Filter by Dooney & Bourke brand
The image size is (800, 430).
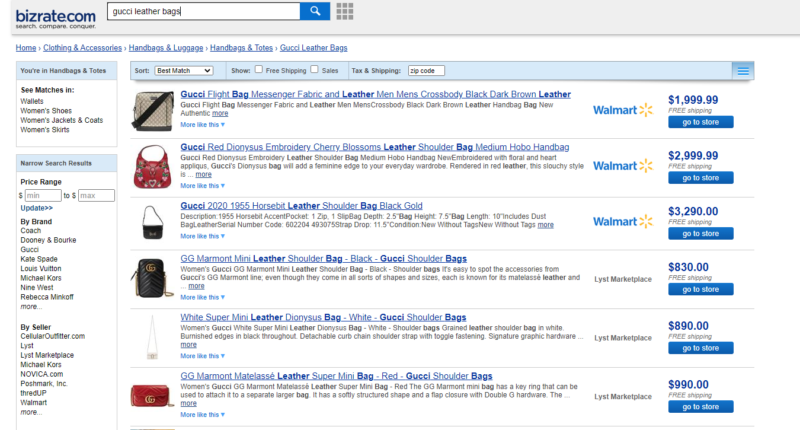48,240
